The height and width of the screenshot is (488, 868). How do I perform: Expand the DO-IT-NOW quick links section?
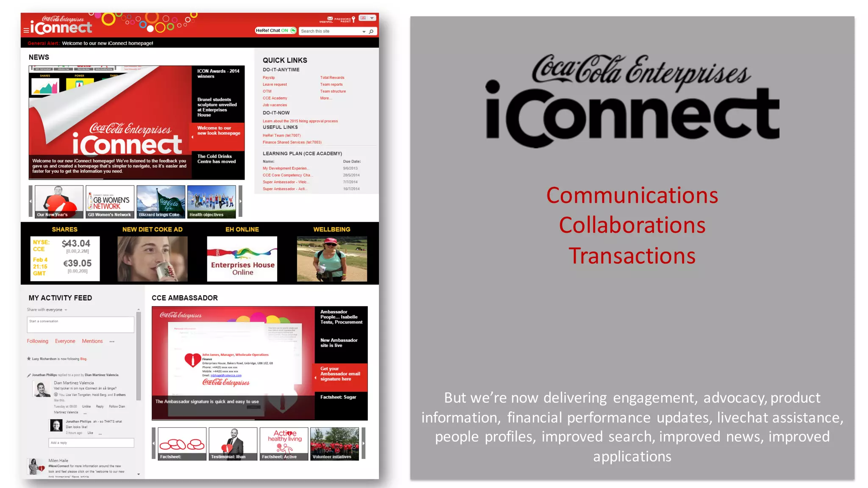(x=276, y=113)
